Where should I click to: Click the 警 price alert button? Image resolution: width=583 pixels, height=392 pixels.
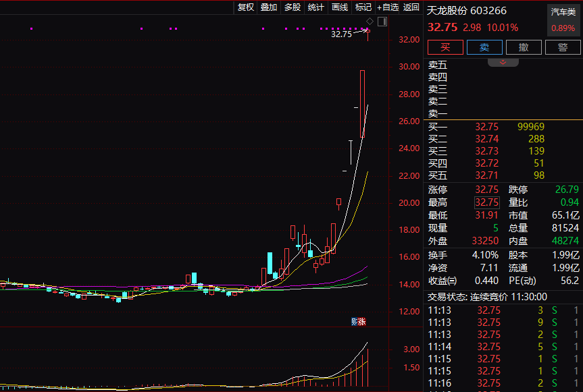[562, 47]
